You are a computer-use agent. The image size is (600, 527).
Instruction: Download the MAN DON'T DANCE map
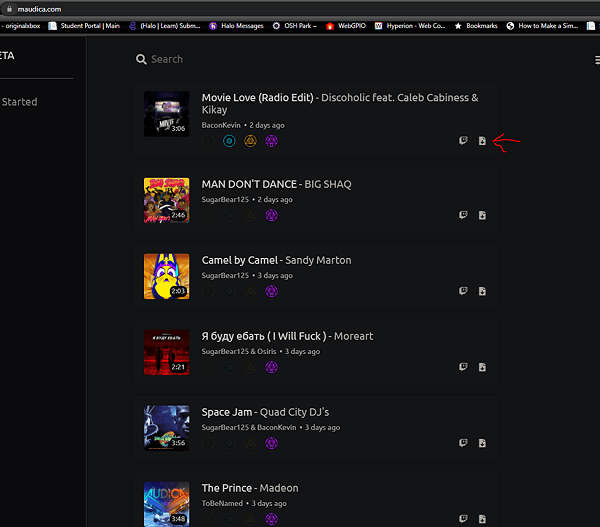point(482,215)
